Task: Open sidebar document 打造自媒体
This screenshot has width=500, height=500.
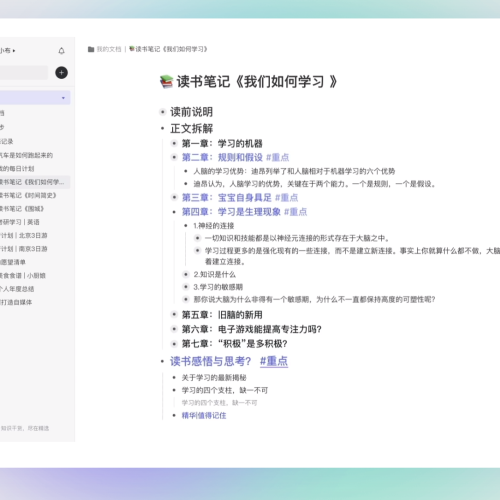Action: 16,302
